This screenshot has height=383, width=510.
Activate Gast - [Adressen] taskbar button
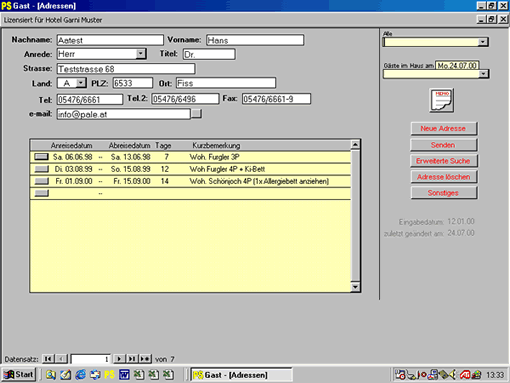242,375
